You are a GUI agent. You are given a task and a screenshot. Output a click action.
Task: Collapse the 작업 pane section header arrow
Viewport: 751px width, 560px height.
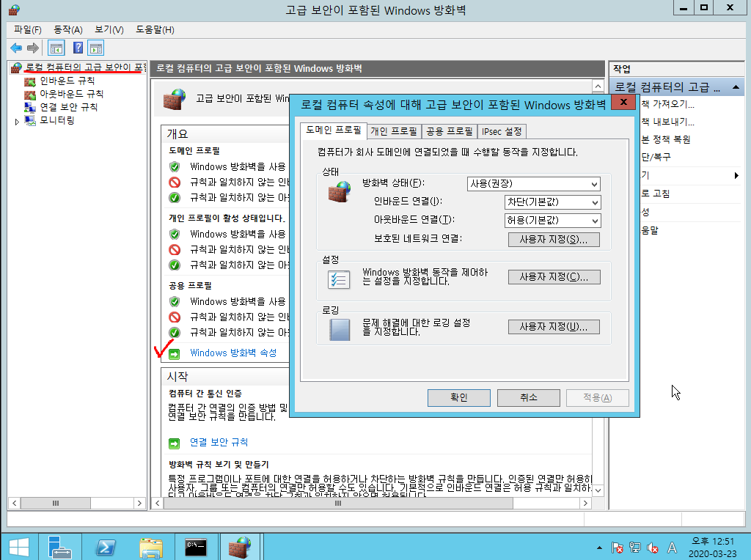click(736, 87)
